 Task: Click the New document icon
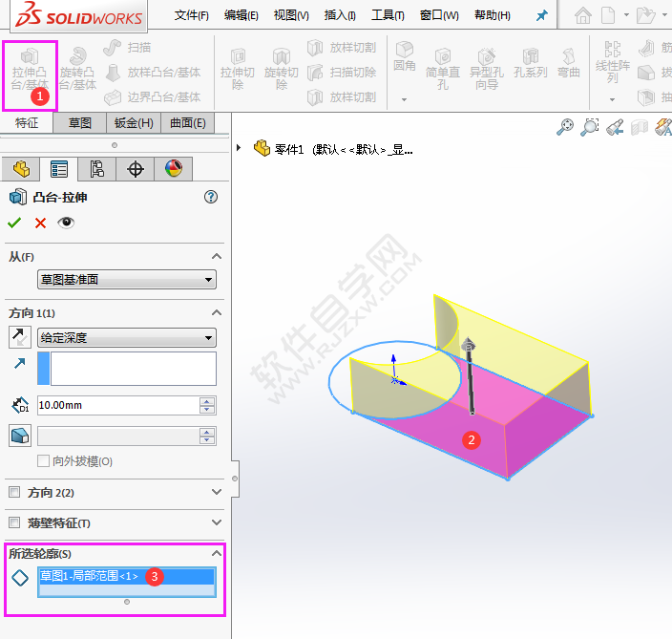pyautogui.click(x=608, y=16)
